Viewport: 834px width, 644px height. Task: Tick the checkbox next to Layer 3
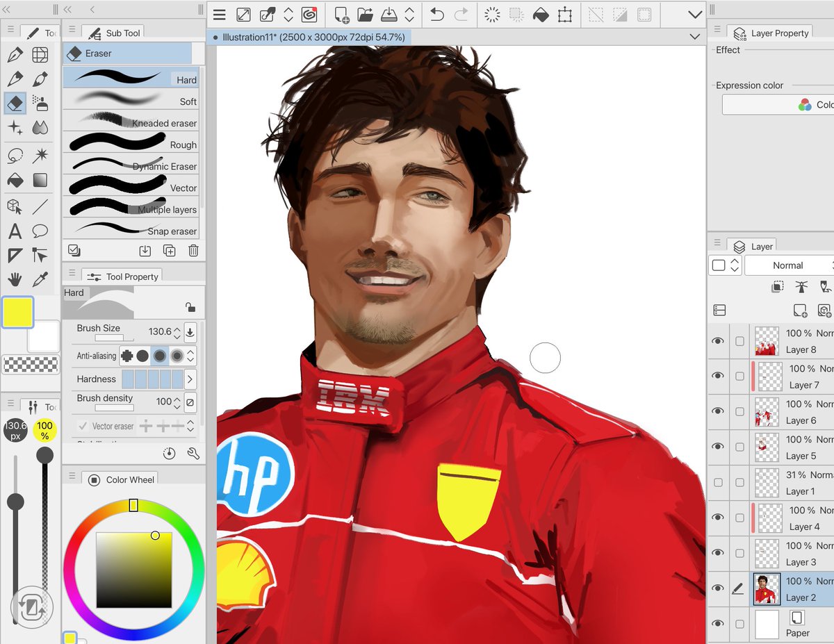click(739, 553)
